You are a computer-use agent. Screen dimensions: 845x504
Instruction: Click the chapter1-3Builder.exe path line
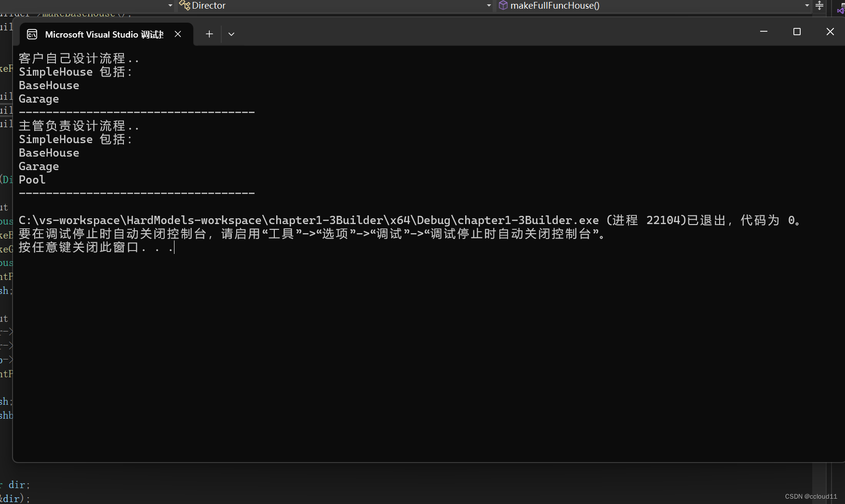[x=410, y=221]
